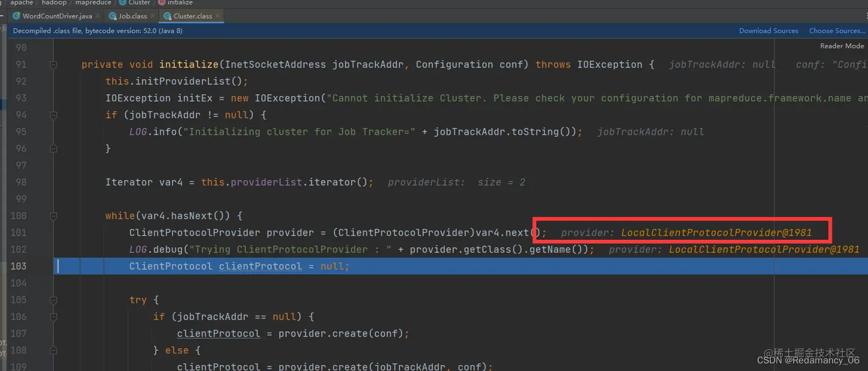The image size is (868, 371).
Task: Click the highlighted line number 103
Action: point(18,266)
